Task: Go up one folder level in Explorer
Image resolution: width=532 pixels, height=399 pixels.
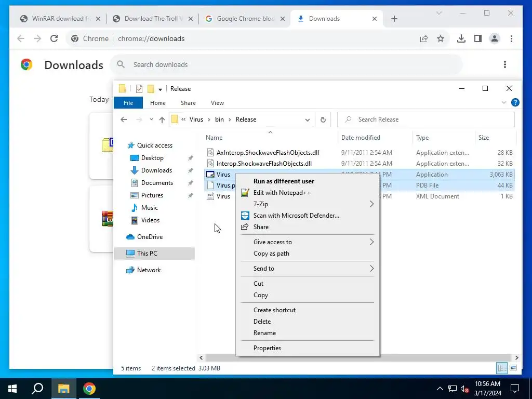Action: [x=162, y=119]
